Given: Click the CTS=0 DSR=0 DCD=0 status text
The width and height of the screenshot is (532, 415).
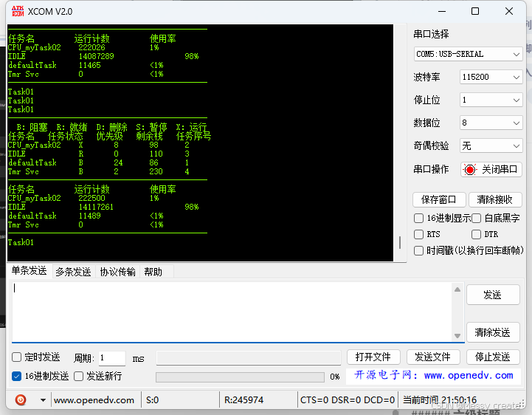Looking at the screenshot, I should click(x=348, y=400).
